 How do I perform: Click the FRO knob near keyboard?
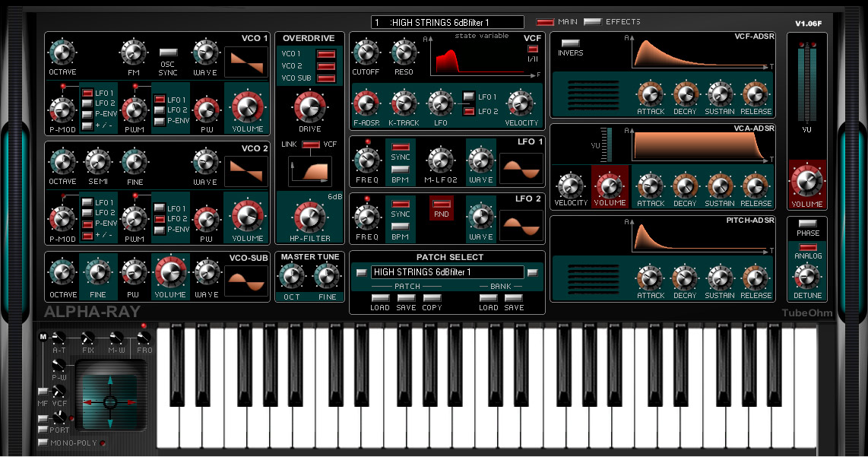coord(144,336)
